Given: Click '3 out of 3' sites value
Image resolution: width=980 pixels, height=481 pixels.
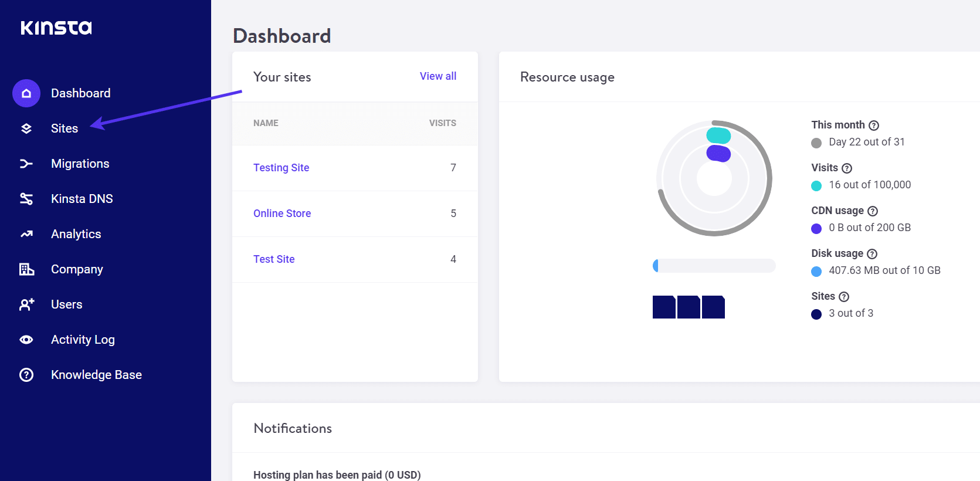Looking at the screenshot, I should (851, 313).
